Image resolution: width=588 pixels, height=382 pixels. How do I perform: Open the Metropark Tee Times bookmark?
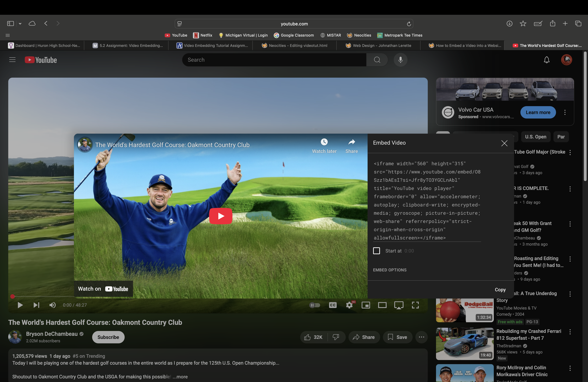[x=400, y=35]
